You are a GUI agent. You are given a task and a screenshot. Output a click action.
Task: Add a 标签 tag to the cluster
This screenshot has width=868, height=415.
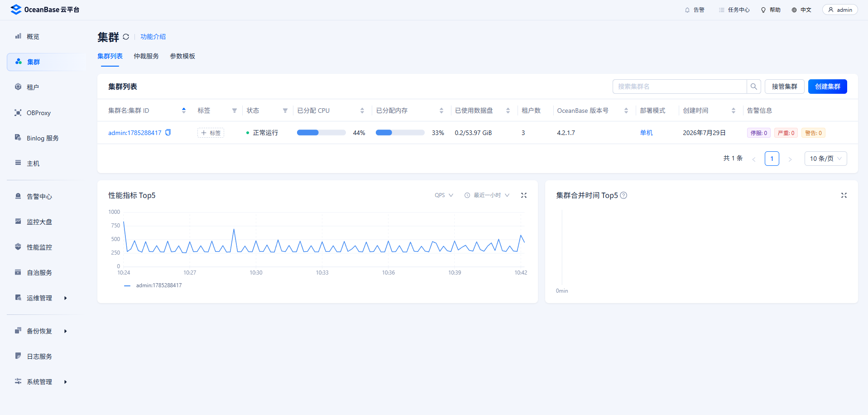[x=211, y=133]
